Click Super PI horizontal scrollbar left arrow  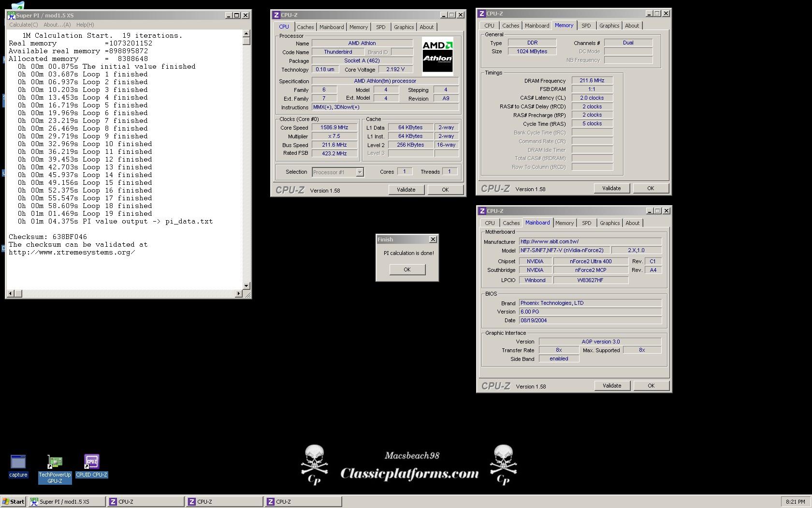point(11,294)
